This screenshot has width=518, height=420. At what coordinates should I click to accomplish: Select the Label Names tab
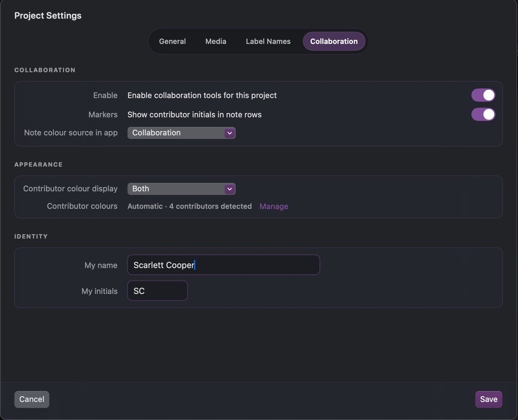coord(268,41)
